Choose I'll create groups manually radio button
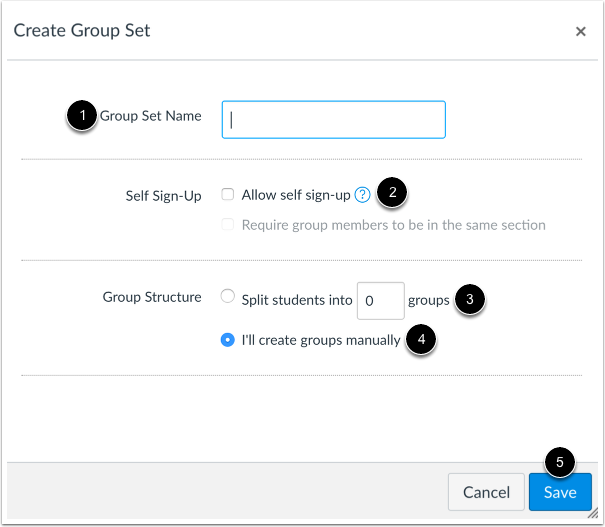The image size is (605, 527). pyautogui.click(x=228, y=340)
